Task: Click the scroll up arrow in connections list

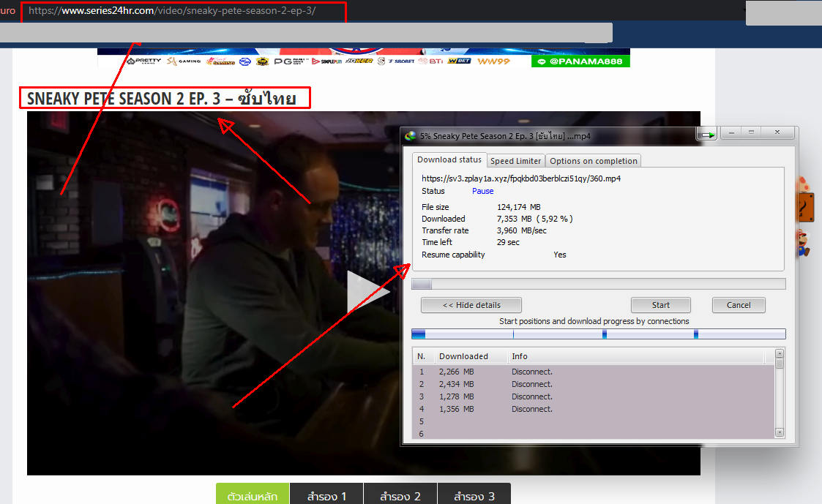Action: pyautogui.click(x=780, y=353)
